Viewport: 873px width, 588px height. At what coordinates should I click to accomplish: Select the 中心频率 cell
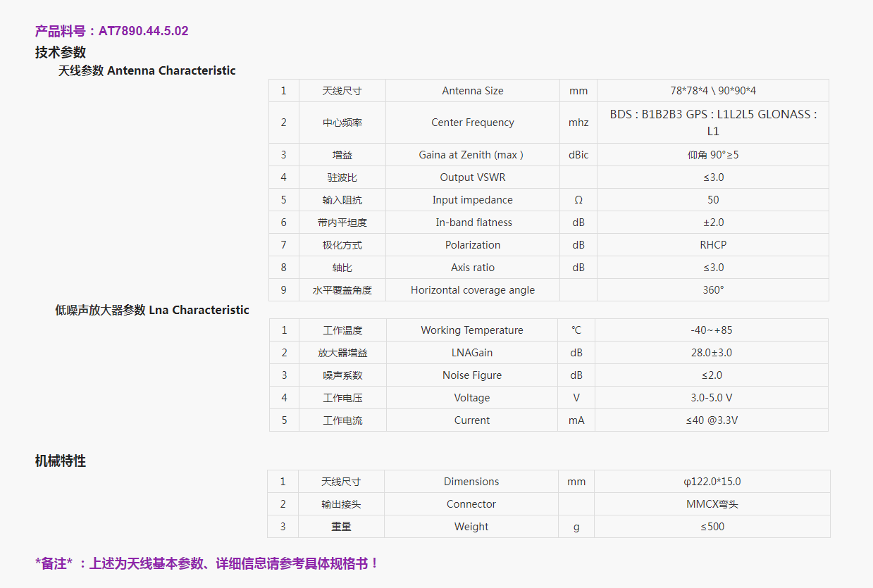[x=342, y=123]
